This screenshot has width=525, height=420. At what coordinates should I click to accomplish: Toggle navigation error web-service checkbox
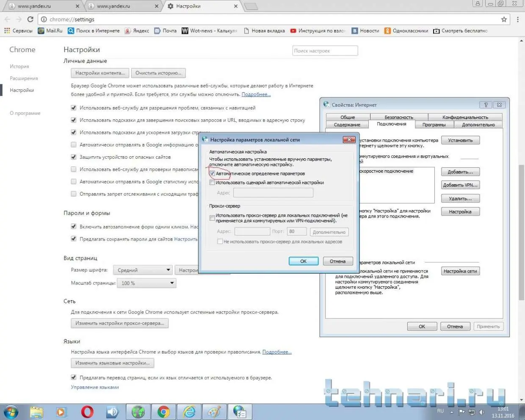click(x=74, y=108)
